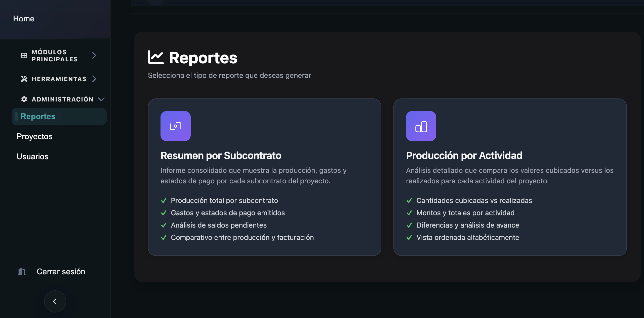Click the checkmark beside Análisis de saldos pendientes
The width and height of the screenshot is (644, 318).
pyautogui.click(x=164, y=225)
